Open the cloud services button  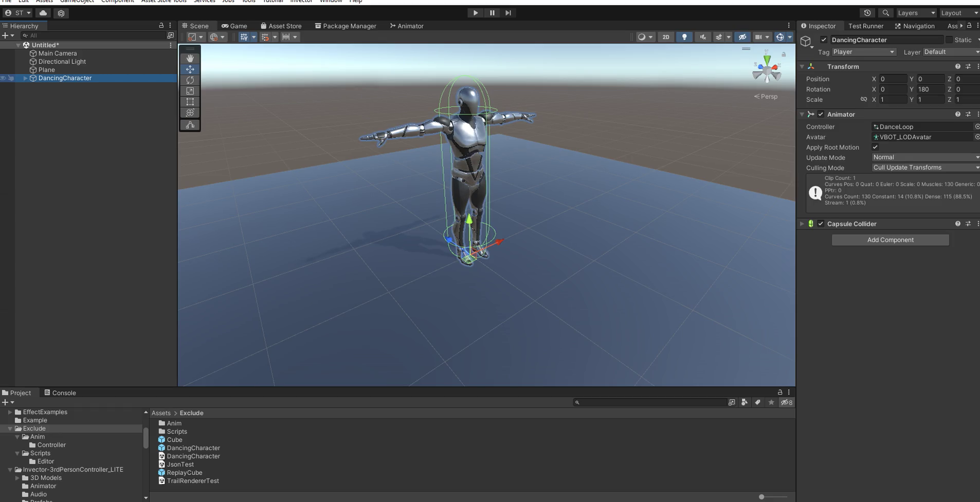click(43, 13)
